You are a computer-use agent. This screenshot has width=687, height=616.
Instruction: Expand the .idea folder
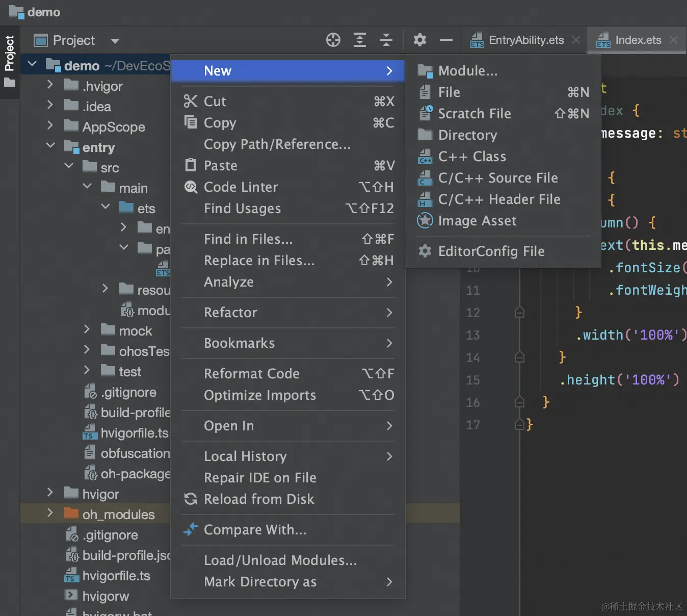click(x=50, y=105)
